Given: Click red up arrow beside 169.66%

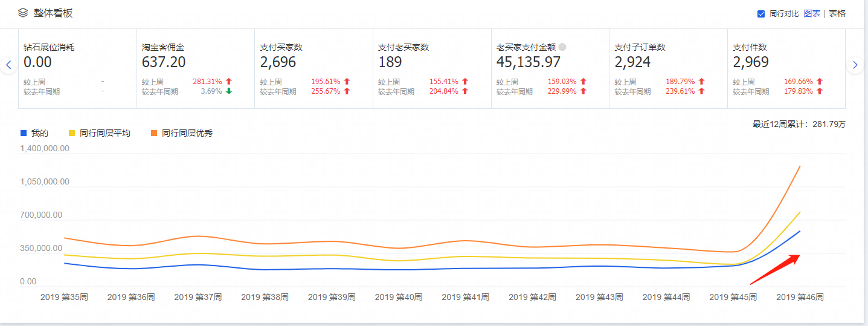Looking at the screenshot, I should [x=820, y=82].
